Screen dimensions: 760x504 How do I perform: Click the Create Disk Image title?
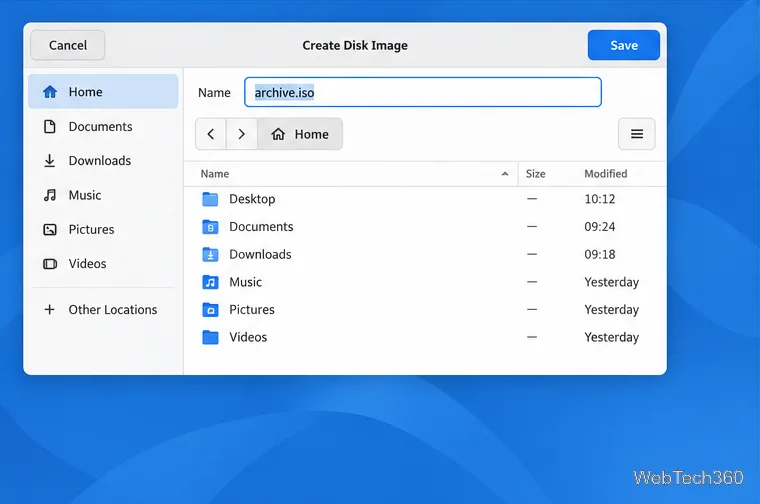click(x=355, y=45)
